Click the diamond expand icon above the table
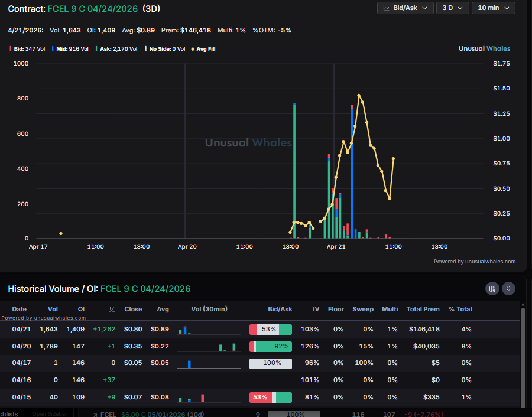 pos(507,289)
